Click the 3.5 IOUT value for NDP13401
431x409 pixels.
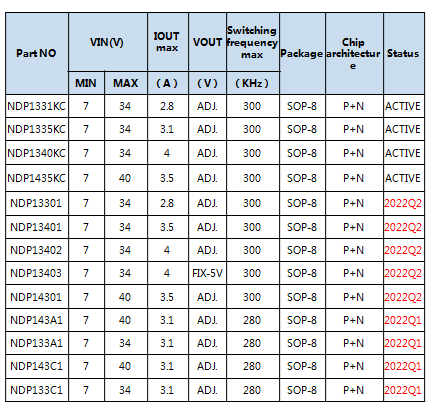click(168, 227)
